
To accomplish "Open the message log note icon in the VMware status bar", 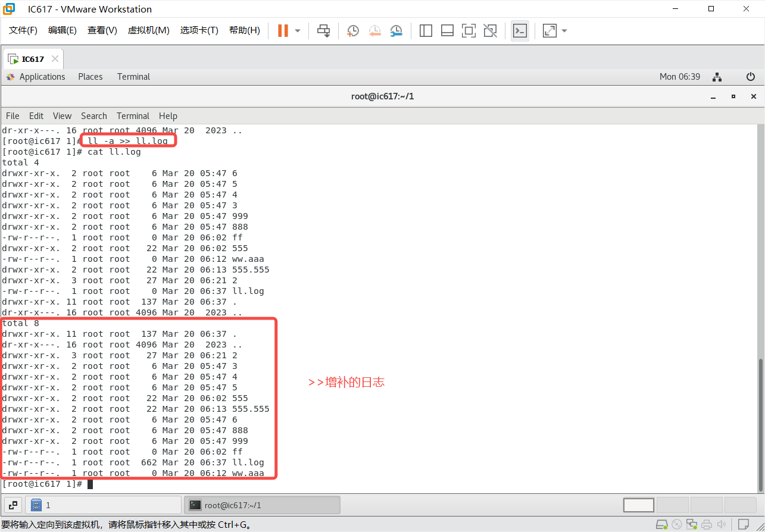I will coord(743,525).
